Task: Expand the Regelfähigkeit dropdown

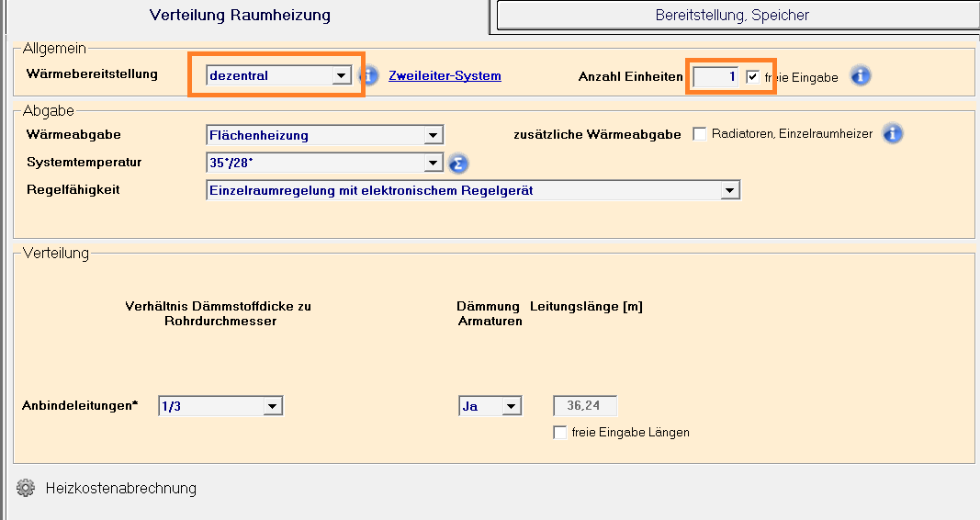Action: coord(729,190)
